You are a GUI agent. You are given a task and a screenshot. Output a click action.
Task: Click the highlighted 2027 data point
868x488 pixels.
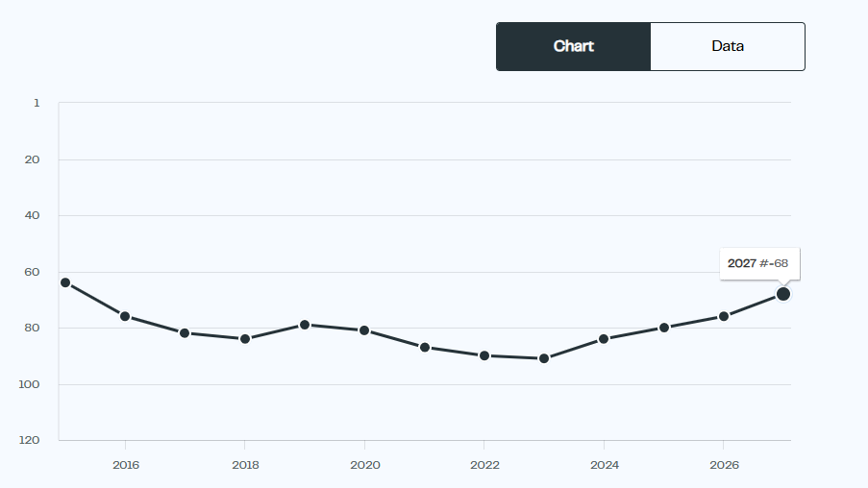click(x=783, y=294)
